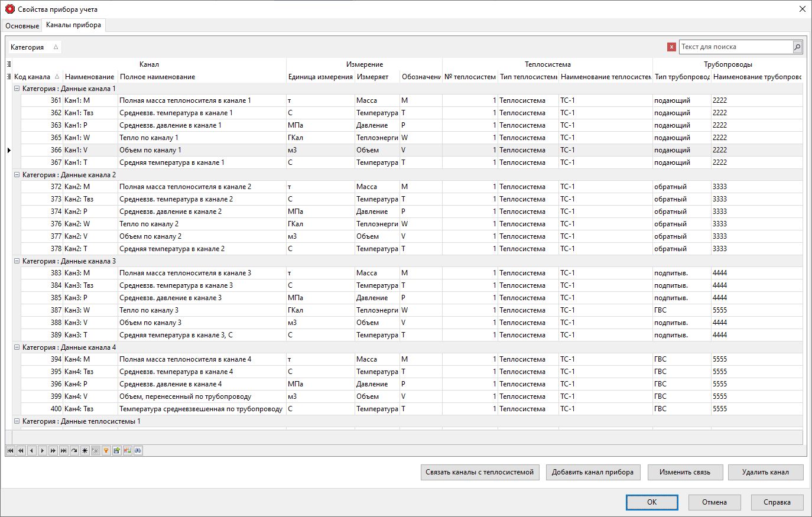812x517 pixels.
Task: Click the 'Текст для поиска' search field
Action: [x=735, y=47]
